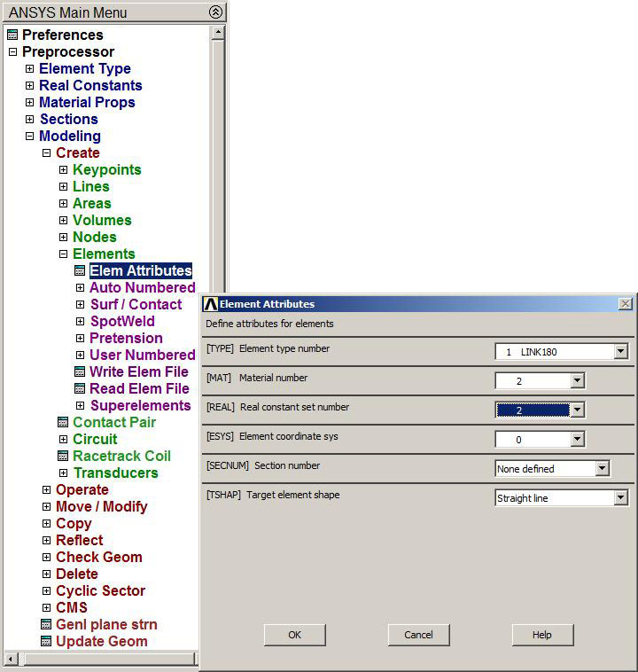Screen dimensions: 638x672
Task: Collapse the Preprocessor tree node
Action: [12, 52]
